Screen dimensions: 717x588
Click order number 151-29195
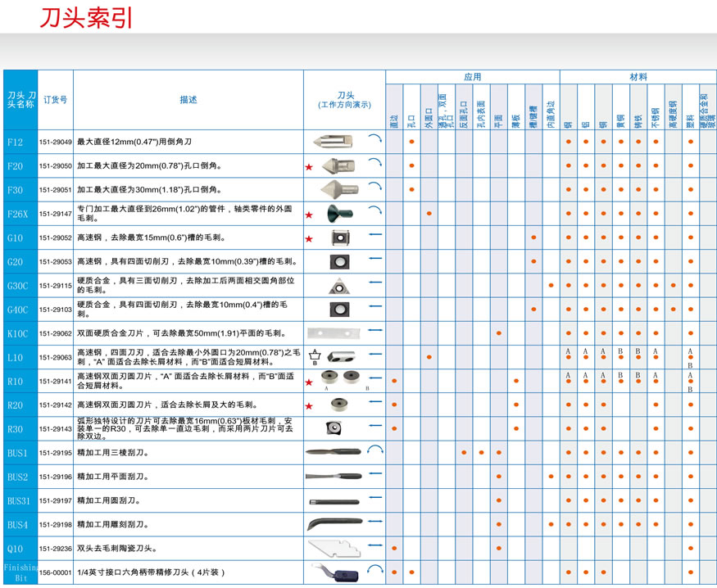[x=56, y=453]
